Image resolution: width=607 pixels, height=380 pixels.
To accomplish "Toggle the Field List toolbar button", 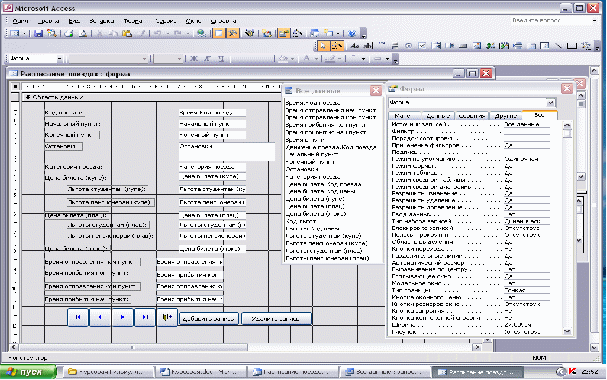I will pos(219,33).
